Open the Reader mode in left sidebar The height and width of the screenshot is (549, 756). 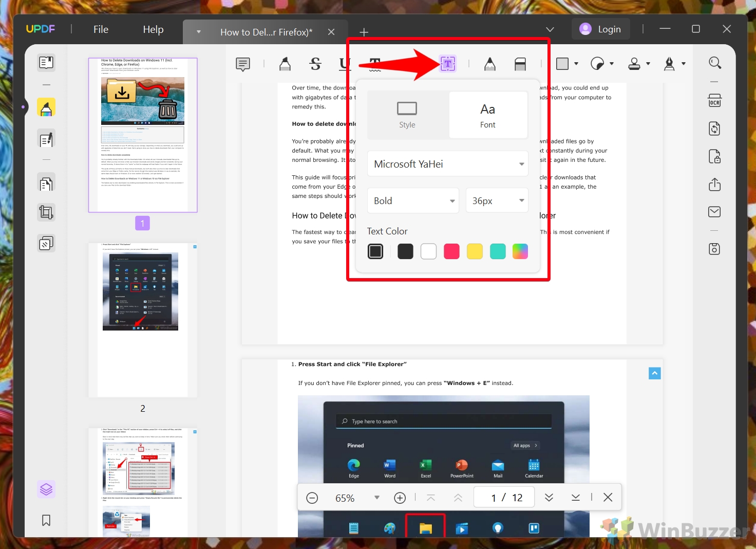pyautogui.click(x=46, y=63)
